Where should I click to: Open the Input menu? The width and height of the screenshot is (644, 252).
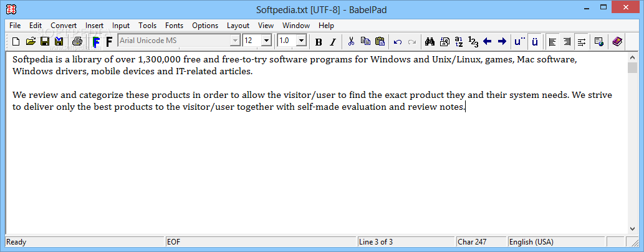point(121,26)
